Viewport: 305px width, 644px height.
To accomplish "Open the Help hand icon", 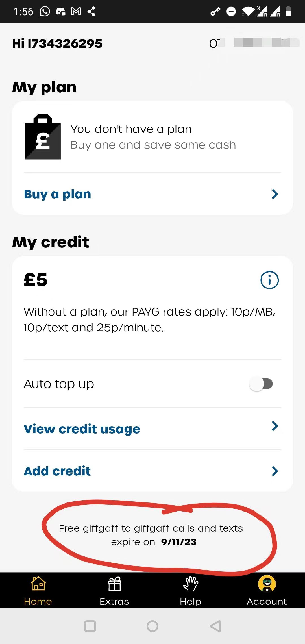I will pyautogui.click(x=191, y=584).
